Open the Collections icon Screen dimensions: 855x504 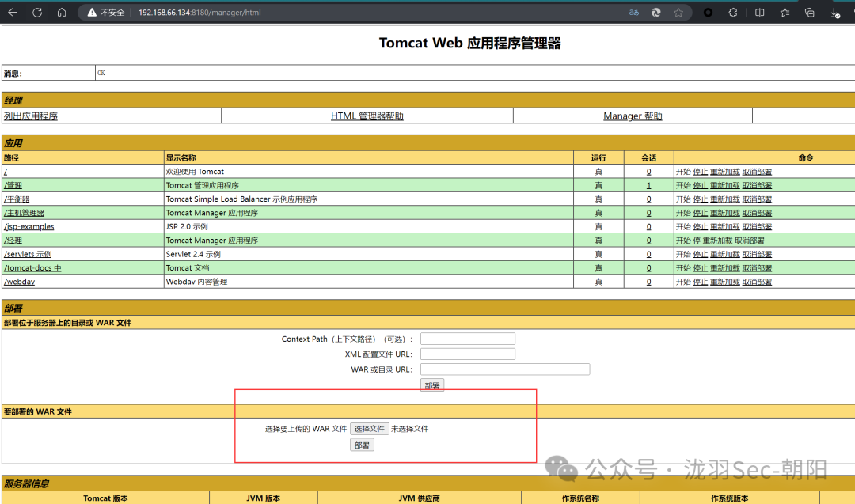pyautogui.click(x=810, y=13)
